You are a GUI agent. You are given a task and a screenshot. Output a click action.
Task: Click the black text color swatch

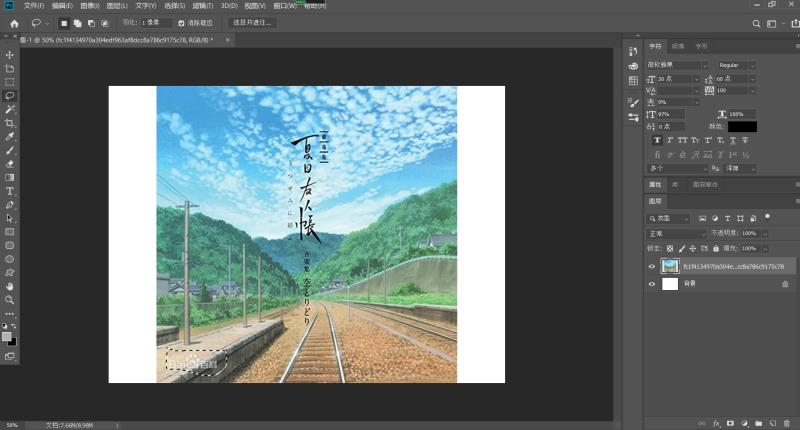tap(742, 127)
